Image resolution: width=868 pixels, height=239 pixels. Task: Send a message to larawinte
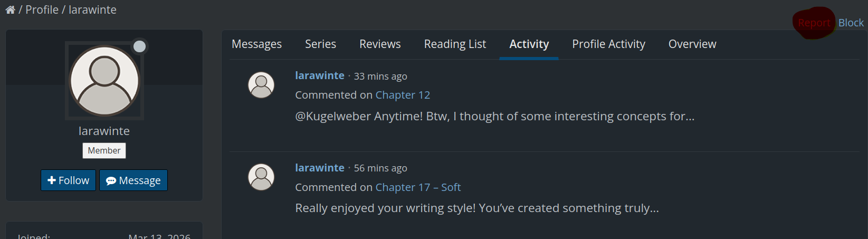[133, 180]
